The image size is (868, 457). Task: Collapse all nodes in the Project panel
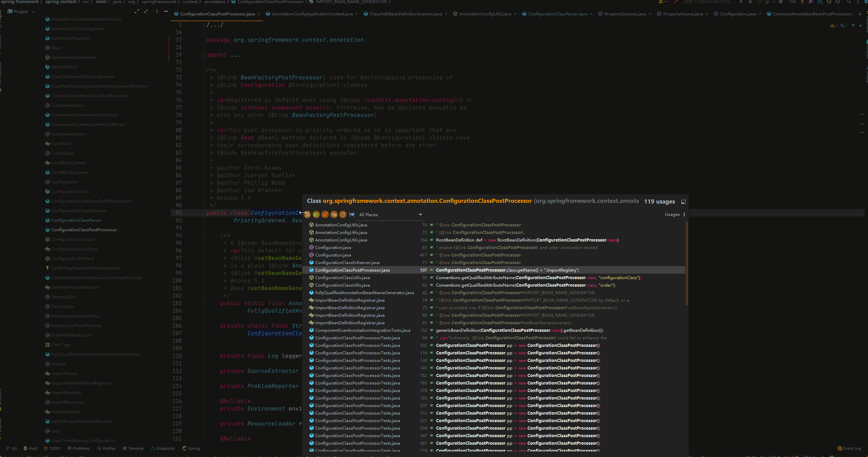pos(146,11)
